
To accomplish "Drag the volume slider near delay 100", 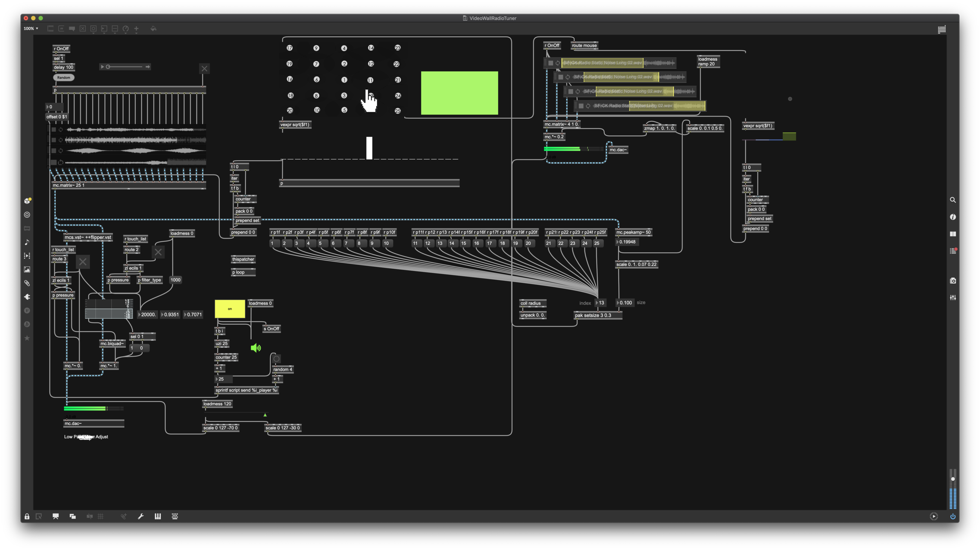I will (x=108, y=67).
